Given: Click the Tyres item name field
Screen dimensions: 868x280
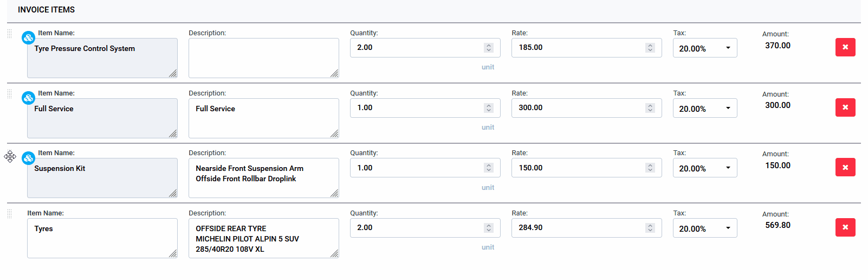Looking at the screenshot, I should click(x=102, y=238).
